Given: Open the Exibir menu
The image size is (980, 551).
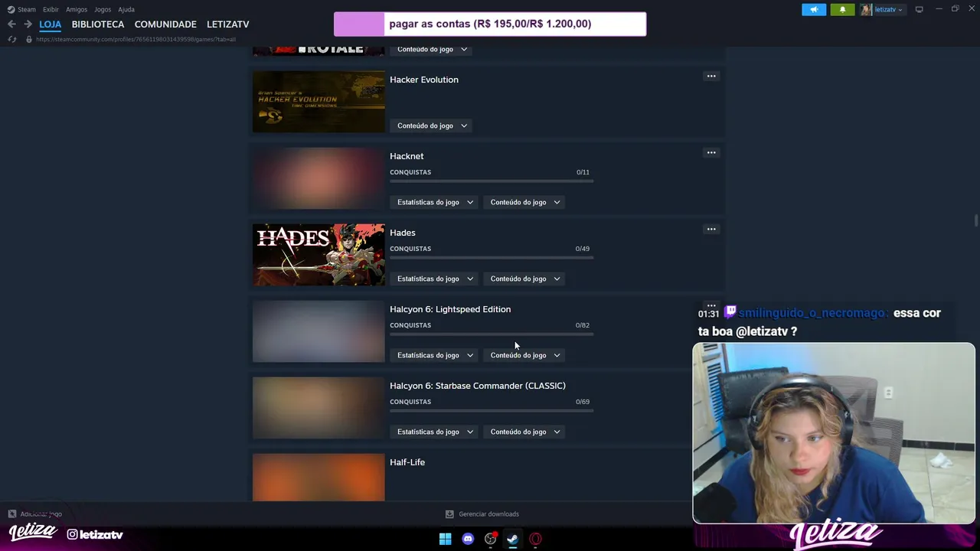Looking at the screenshot, I should tap(51, 9).
